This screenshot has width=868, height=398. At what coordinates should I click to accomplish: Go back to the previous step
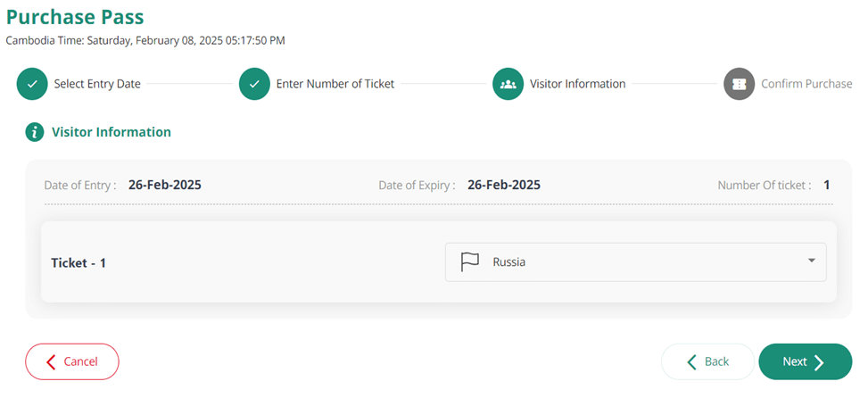[707, 361]
